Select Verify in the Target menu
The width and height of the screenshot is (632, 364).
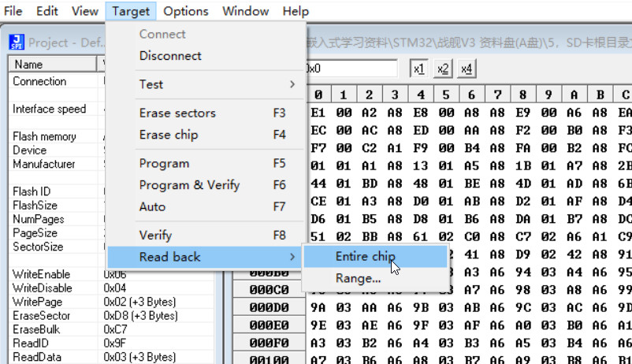pyautogui.click(x=155, y=235)
